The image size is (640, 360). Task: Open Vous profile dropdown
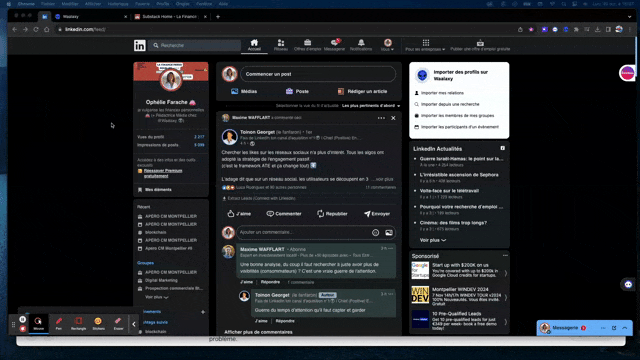(387, 45)
